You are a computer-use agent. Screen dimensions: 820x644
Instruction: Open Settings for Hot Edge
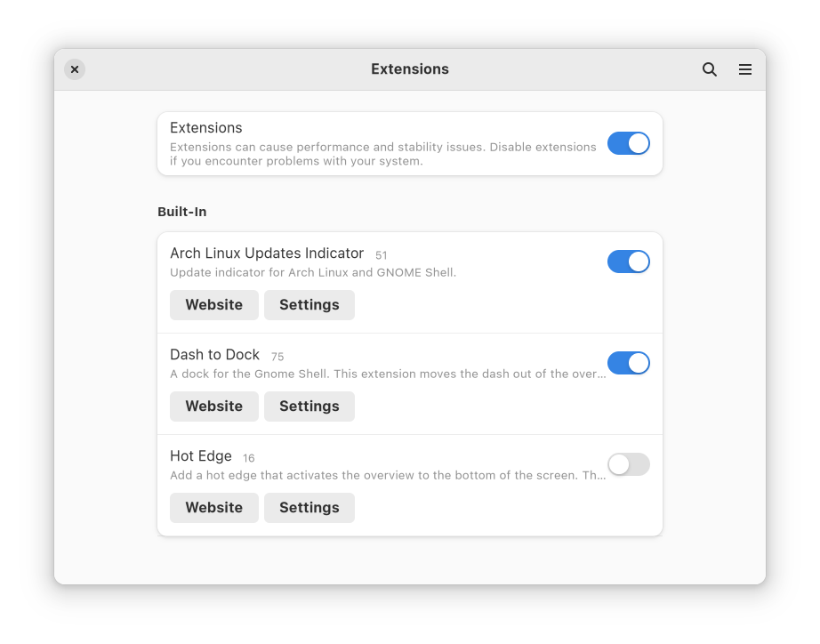coord(309,507)
